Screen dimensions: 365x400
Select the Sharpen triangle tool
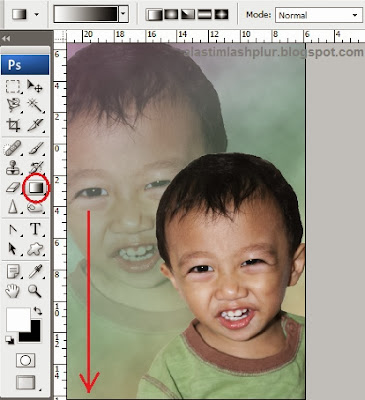pyautogui.click(x=13, y=207)
